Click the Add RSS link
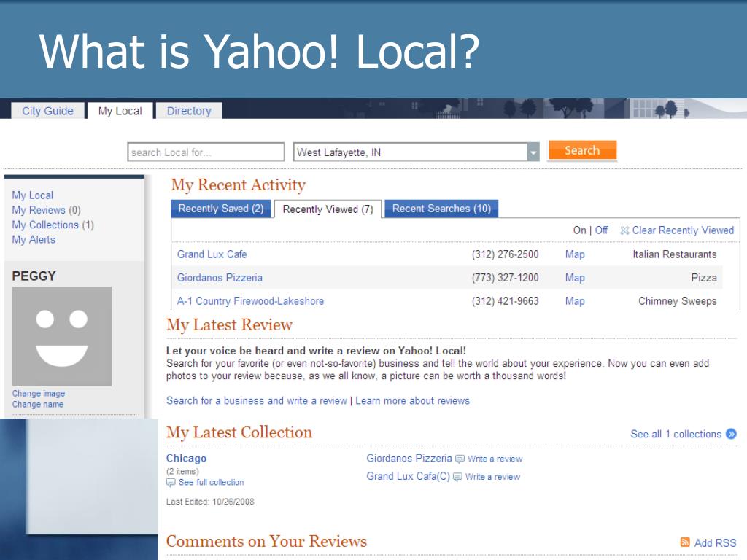Image resolution: width=747 pixels, height=560 pixels. pos(715,542)
